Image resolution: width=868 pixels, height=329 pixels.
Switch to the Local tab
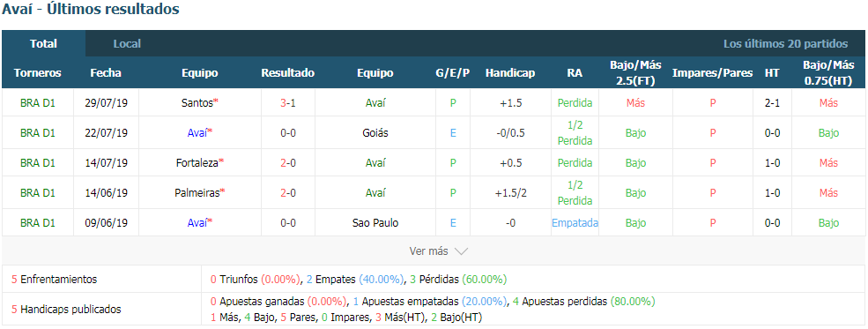click(x=127, y=44)
